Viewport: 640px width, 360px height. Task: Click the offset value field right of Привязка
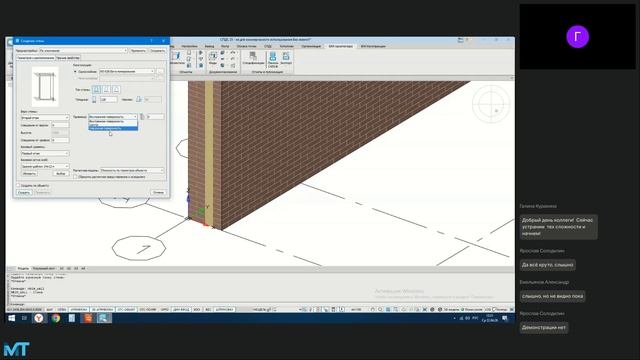click(x=155, y=117)
